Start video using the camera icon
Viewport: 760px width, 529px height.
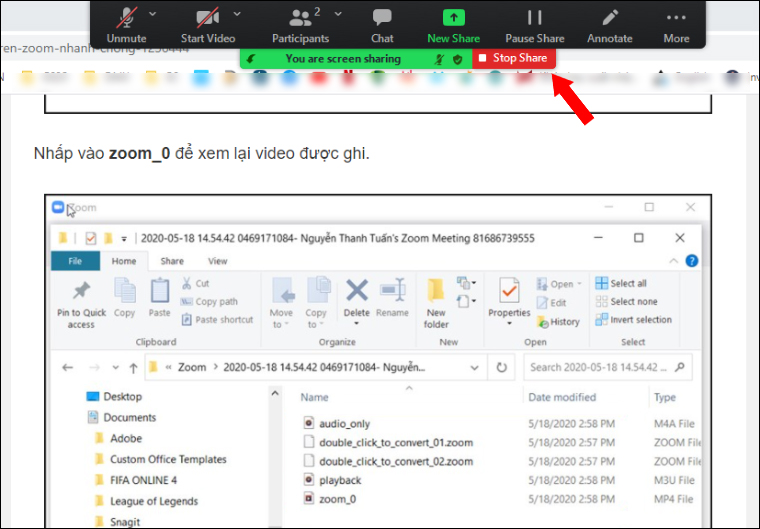207,18
